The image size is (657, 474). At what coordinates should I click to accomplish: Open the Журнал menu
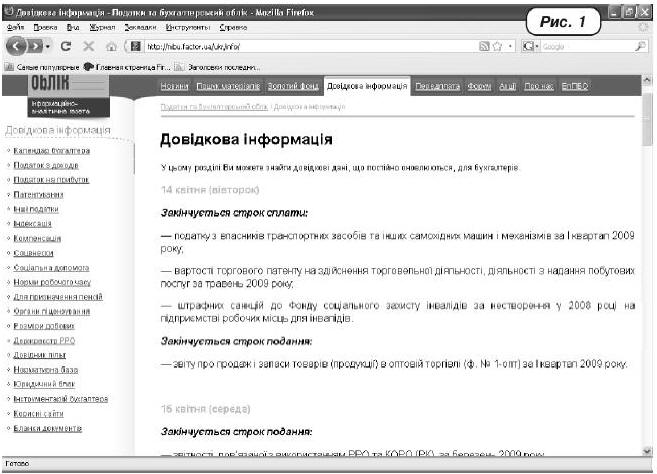pos(101,28)
